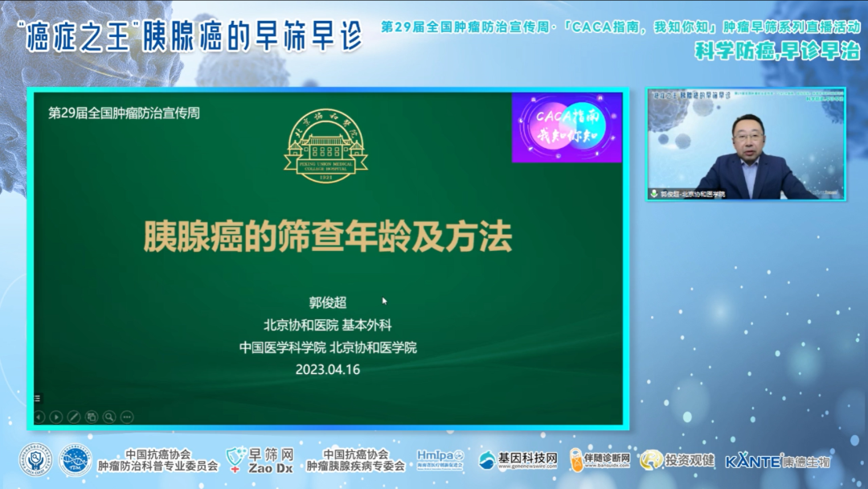Click the 投资观健 logo

point(677,460)
